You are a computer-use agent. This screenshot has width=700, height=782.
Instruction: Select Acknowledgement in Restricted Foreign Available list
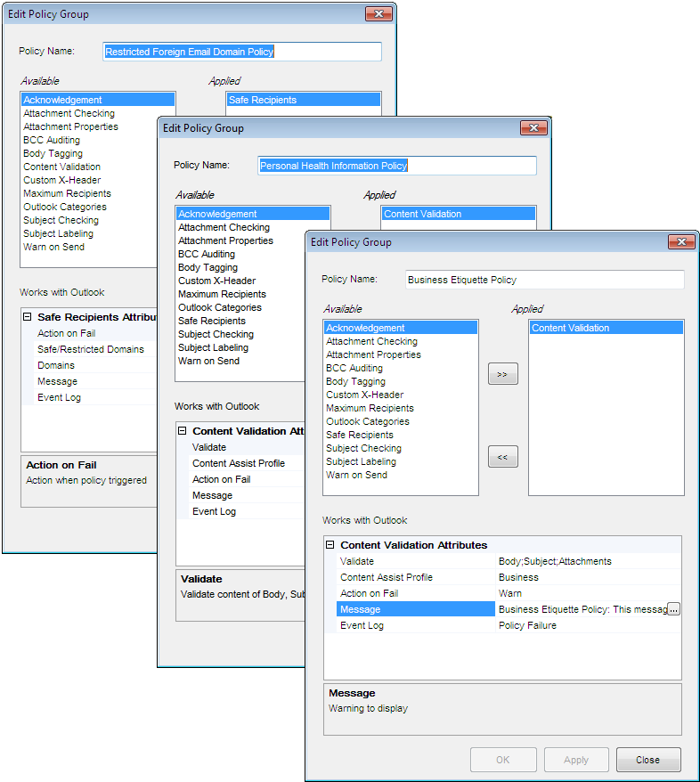[x=98, y=100]
